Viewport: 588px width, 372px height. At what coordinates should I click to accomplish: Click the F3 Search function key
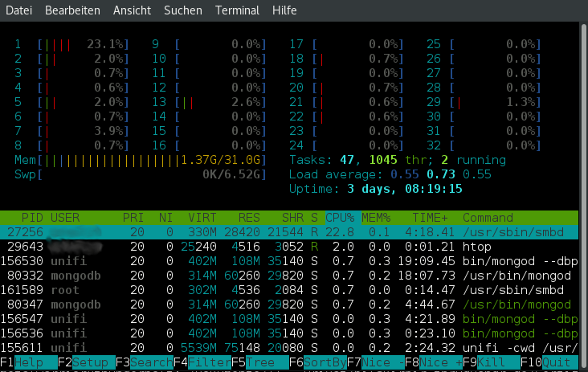coord(145,362)
